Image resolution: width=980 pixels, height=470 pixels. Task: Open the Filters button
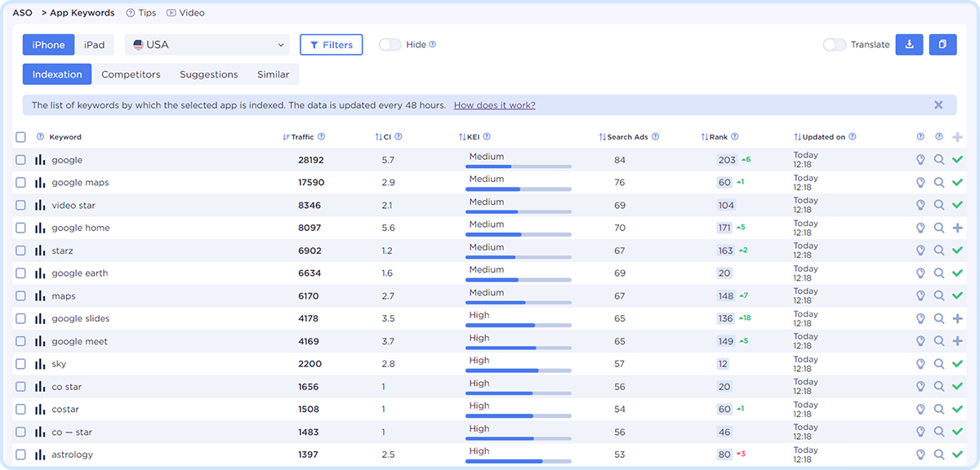(x=331, y=45)
